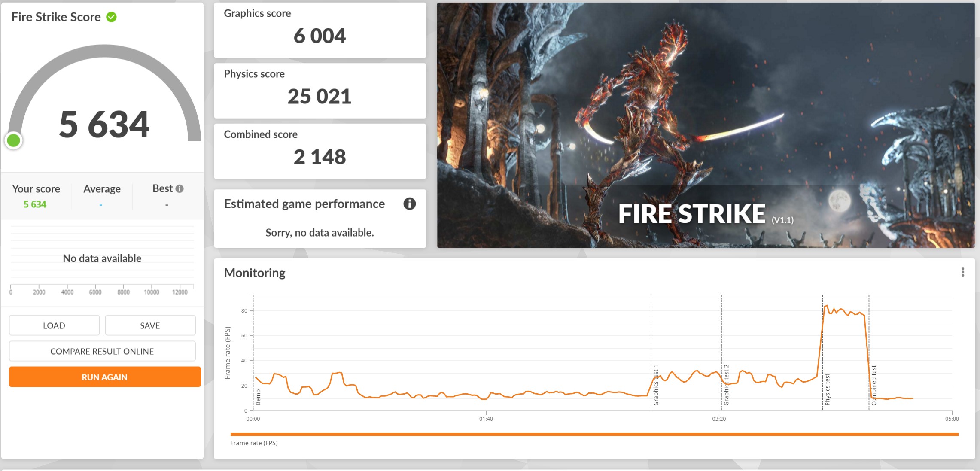Click the green dot on score gauge
Image resolution: width=980 pixels, height=471 pixels.
14,140
